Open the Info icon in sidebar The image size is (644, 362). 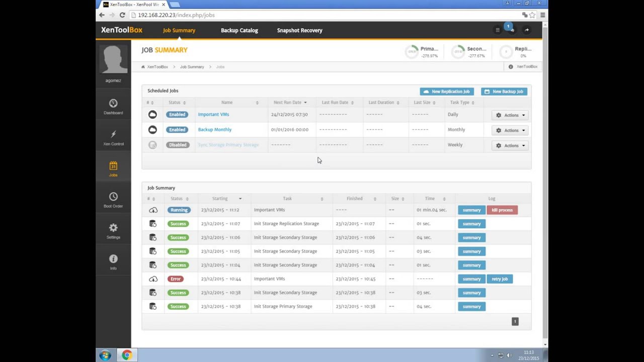[x=113, y=258]
